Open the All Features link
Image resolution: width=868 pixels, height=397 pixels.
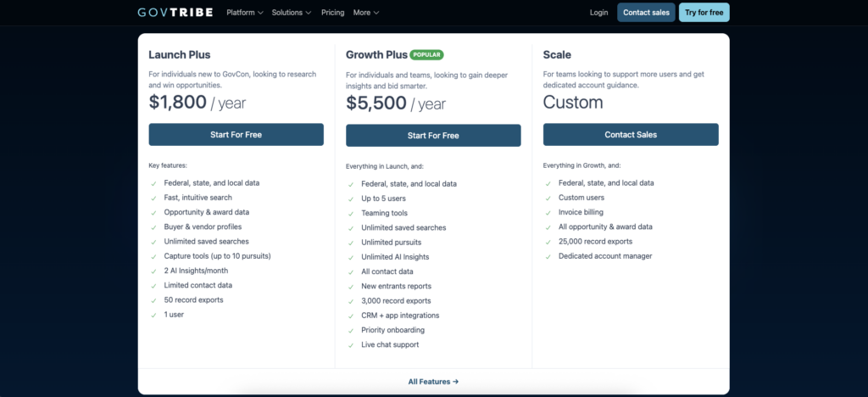(x=433, y=382)
